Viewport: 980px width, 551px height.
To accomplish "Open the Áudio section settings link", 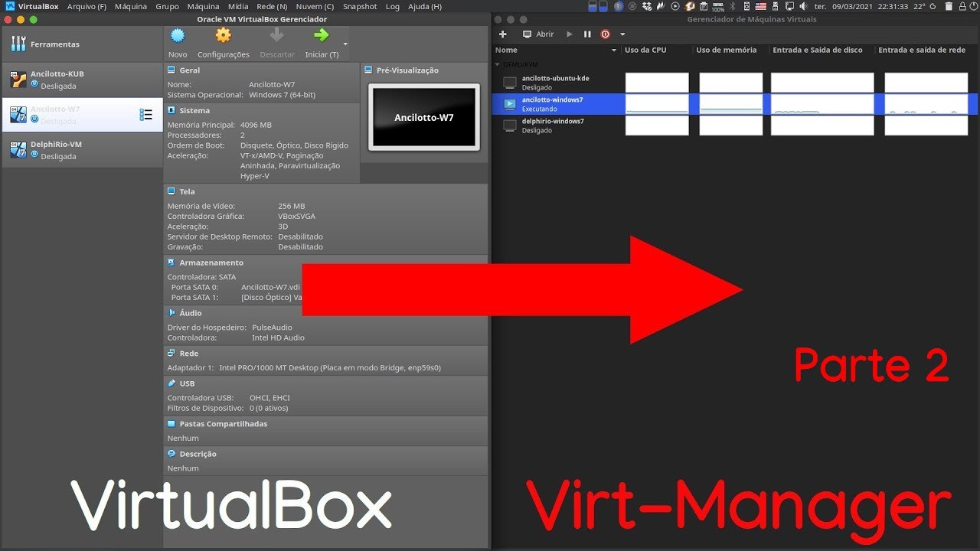I will tap(191, 313).
